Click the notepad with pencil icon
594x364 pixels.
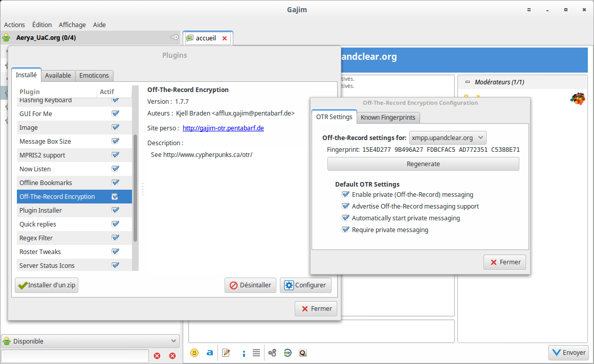click(x=226, y=353)
